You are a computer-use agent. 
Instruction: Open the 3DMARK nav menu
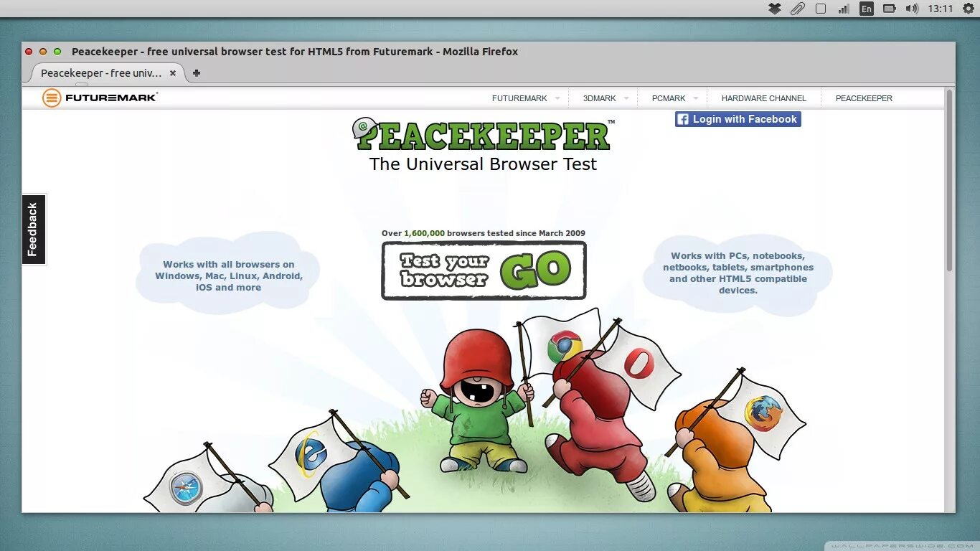tap(599, 98)
